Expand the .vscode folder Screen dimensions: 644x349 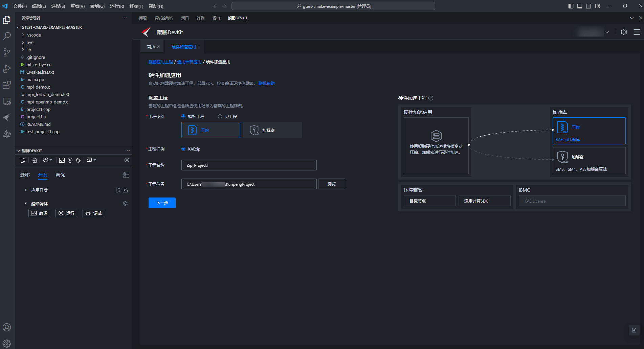(x=23, y=35)
